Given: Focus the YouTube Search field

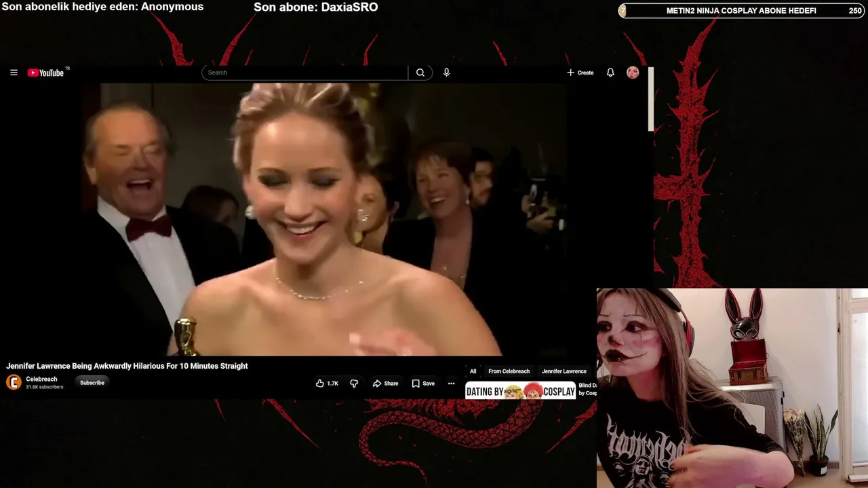Looking at the screenshot, I should pyautogui.click(x=305, y=73).
